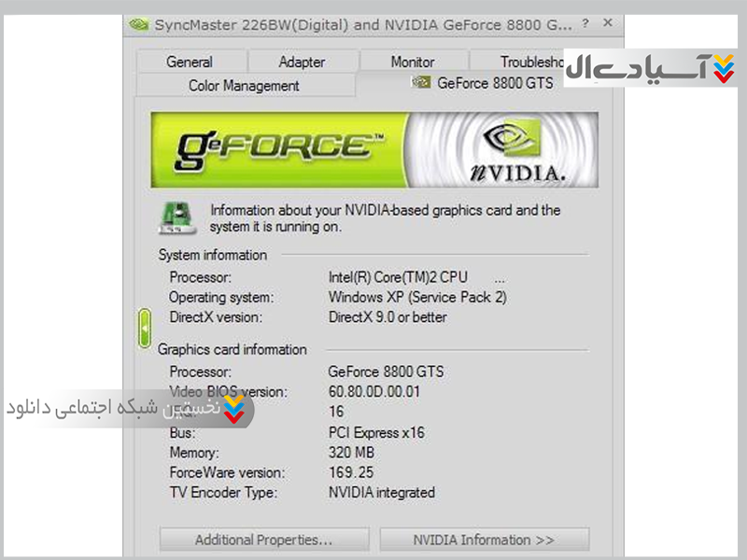Click the NVIDIA eye logo in the banner

tap(512, 138)
